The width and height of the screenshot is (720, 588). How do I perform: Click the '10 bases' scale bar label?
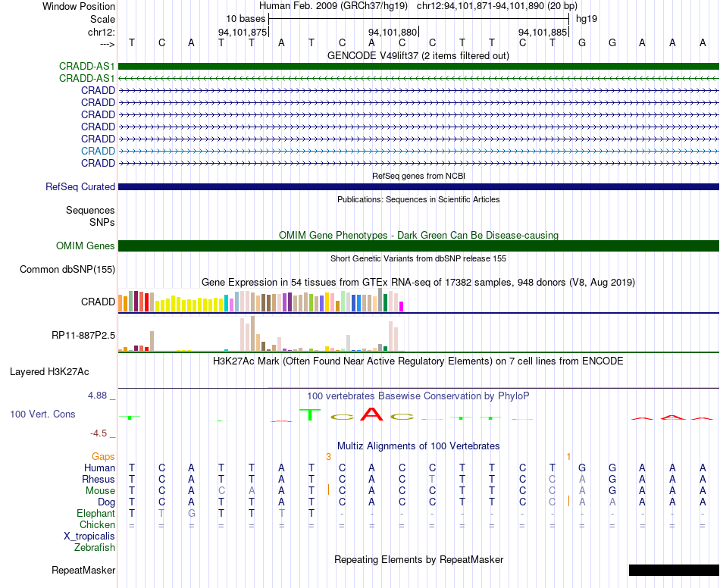[246, 19]
